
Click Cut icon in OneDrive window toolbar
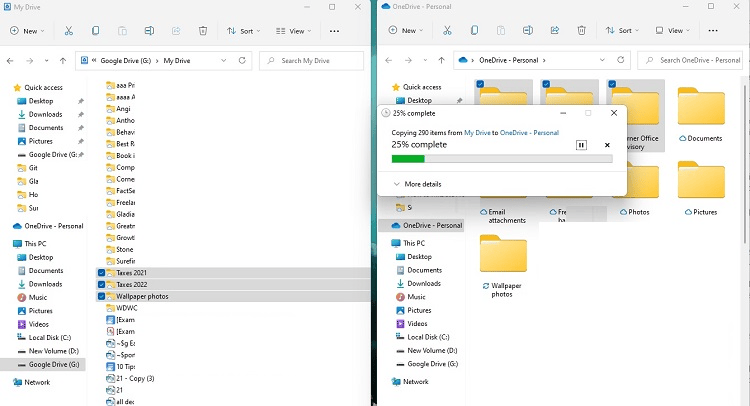pos(447,30)
